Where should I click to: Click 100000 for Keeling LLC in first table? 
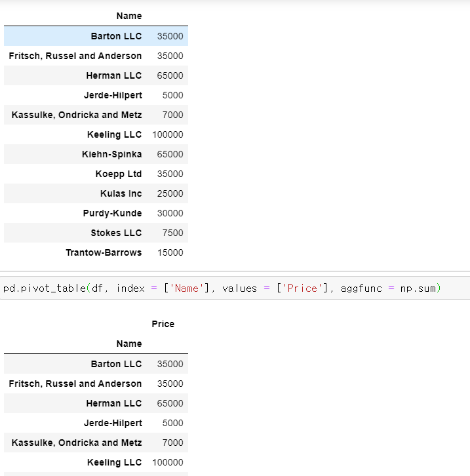168,134
